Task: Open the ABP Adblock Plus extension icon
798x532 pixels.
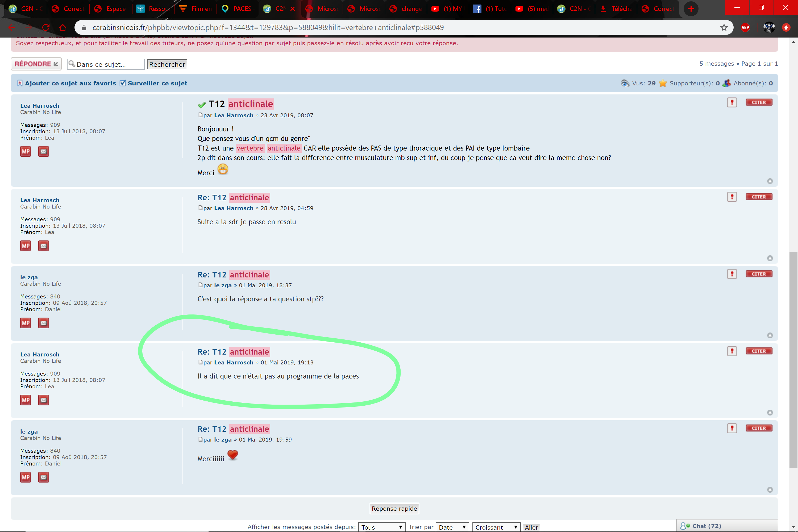Action: coord(745,27)
